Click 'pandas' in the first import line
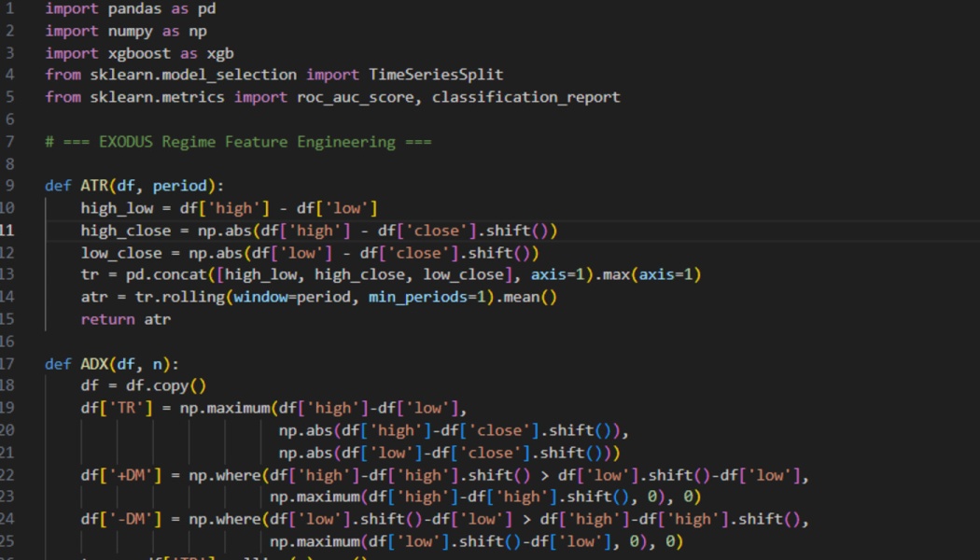The height and width of the screenshot is (560, 980). click(x=134, y=9)
